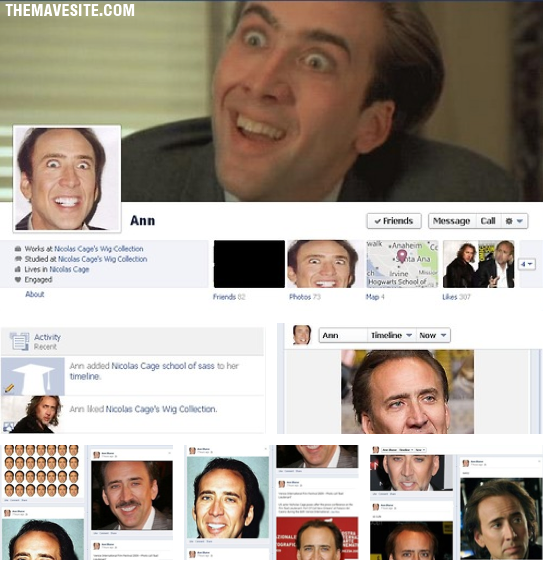
Task: Click the Recent label under Activity
Action: (x=45, y=347)
